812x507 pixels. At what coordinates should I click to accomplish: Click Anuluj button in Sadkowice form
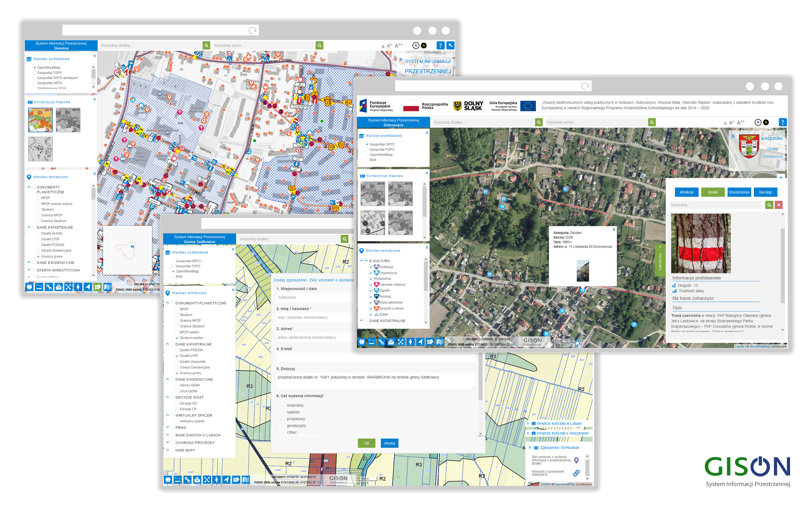pyautogui.click(x=390, y=443)
